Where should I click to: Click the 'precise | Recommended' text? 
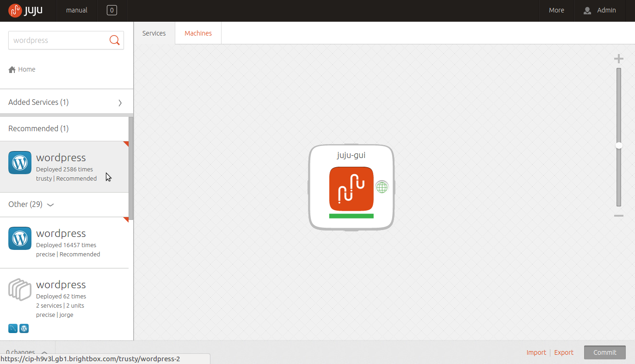[68, 255]
